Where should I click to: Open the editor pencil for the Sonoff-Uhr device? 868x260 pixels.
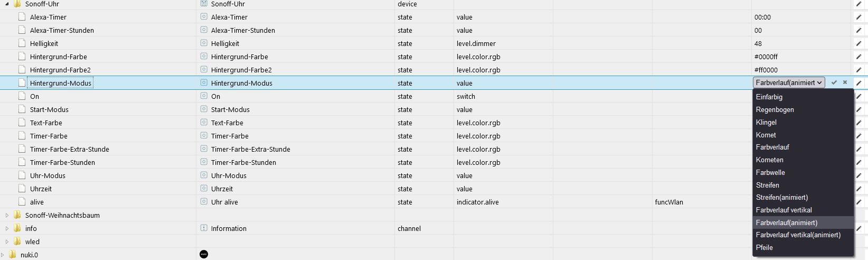[859, 4]
